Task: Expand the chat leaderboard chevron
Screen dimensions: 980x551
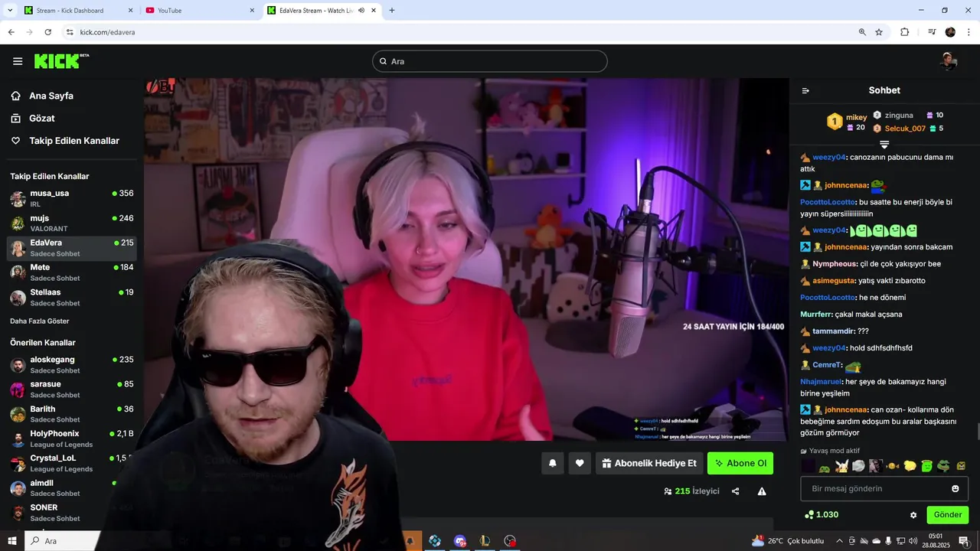Action: pyautogui.click(x=884, y=144)
